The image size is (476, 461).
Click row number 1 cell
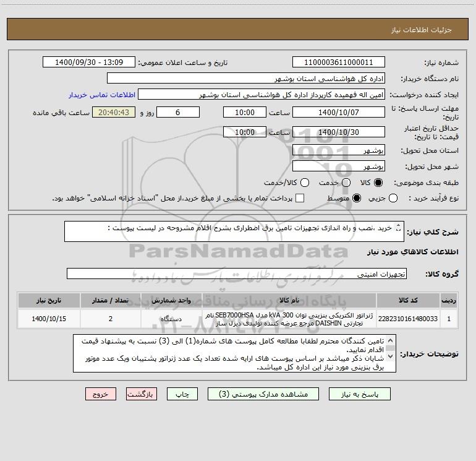449,319
